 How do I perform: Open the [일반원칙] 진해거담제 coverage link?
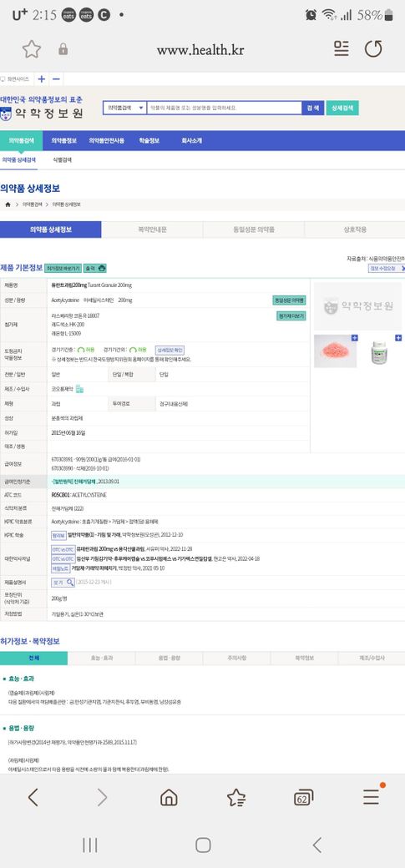tap(73, 482)
